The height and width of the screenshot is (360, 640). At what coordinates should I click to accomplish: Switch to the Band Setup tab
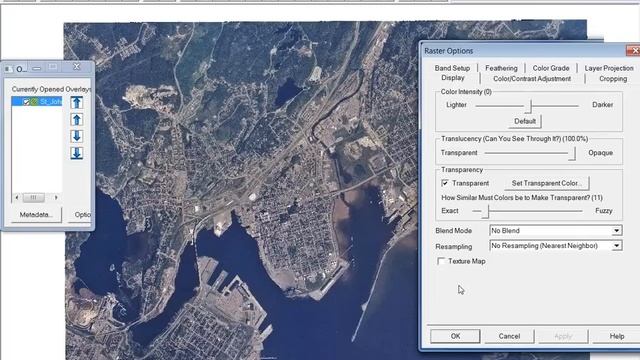pos(452,68)
